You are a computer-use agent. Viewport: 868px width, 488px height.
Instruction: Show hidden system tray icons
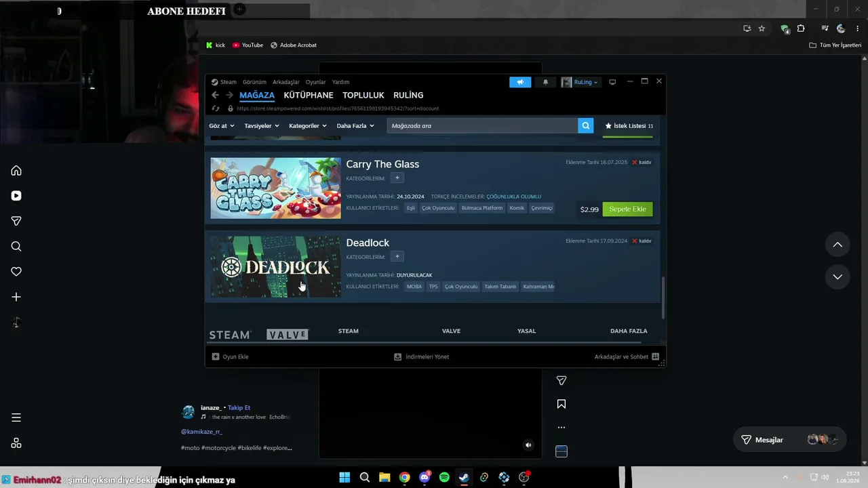785,477
